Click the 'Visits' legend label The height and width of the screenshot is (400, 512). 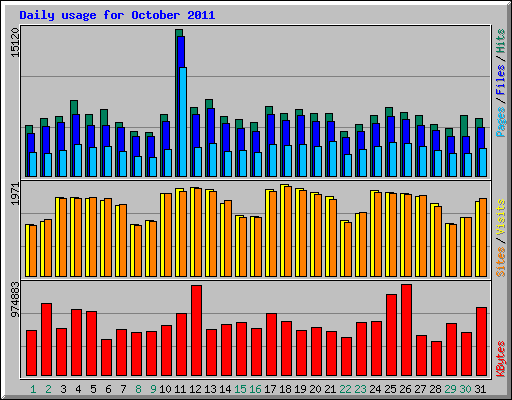point(501,218)
